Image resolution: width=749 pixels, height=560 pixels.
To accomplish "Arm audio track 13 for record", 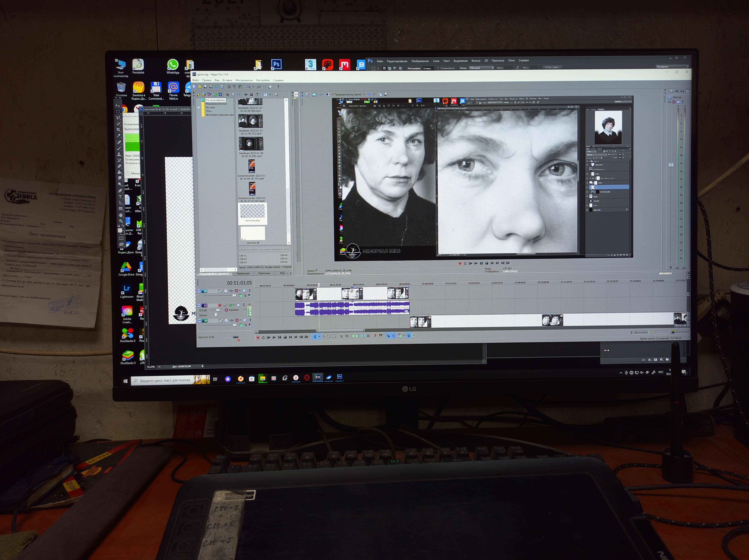I will (220, 305).
